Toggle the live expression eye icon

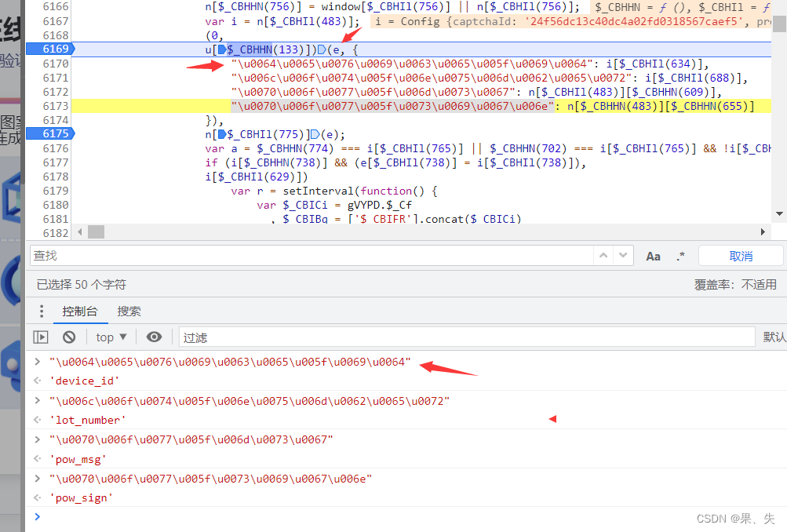click(154, 337)
